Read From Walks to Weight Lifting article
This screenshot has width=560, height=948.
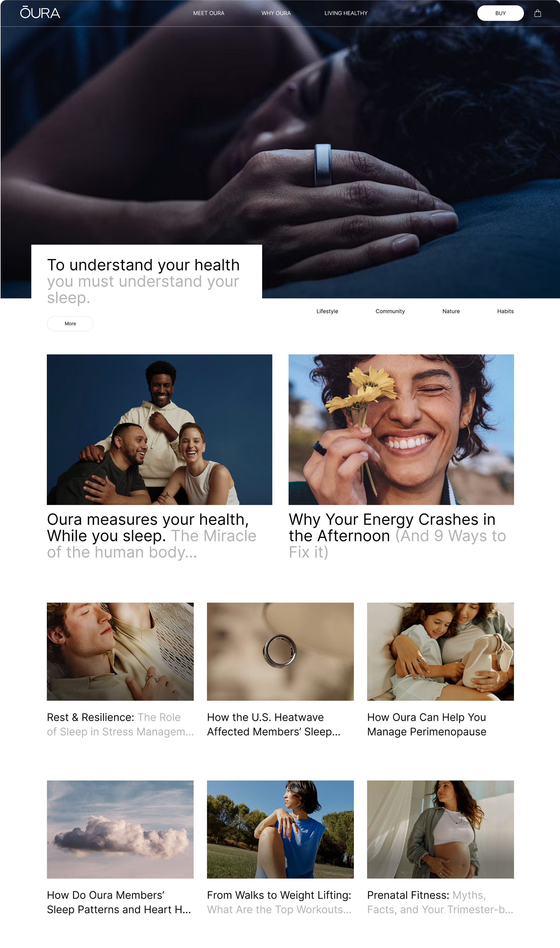pos(279,902)
